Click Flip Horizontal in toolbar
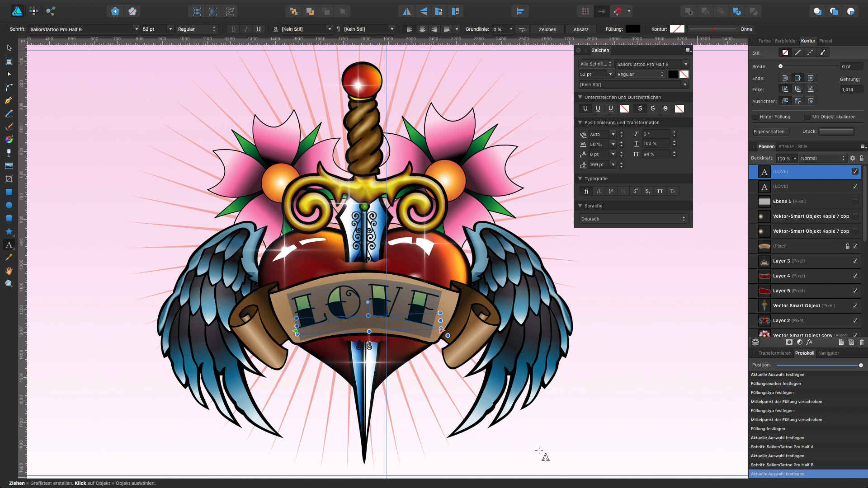The width and height of the screenshot is (868, 488). point(407,11)
